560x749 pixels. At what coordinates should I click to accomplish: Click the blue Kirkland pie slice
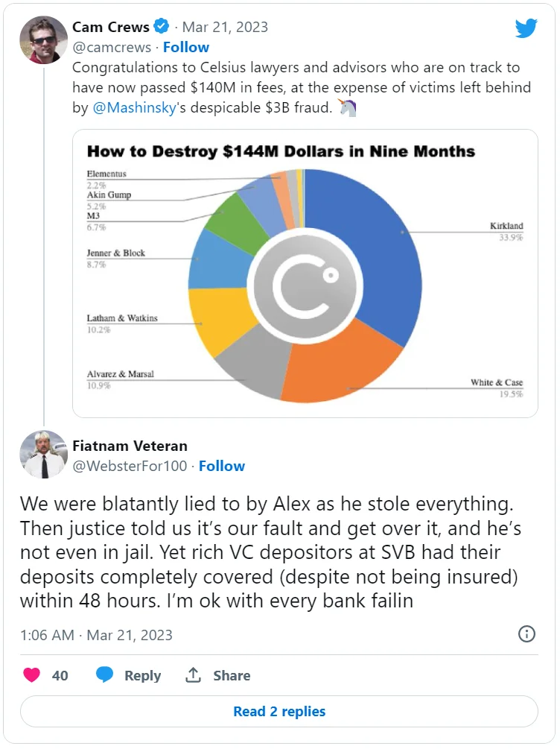pyautogui.click(x=372, y=238)
